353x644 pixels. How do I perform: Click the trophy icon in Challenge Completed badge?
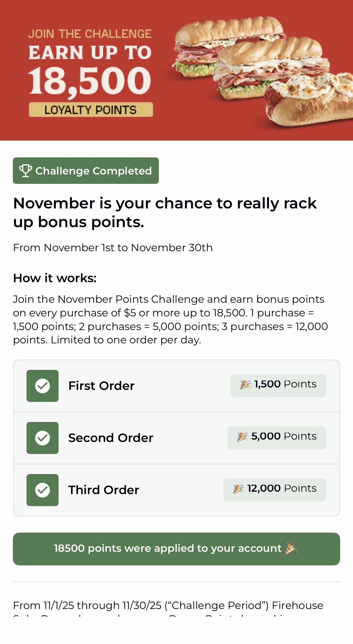point(26,171)
